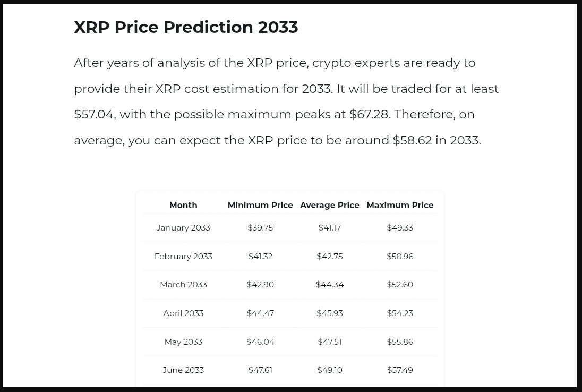Select the $47.51 average price cell
This screenshot has width=582, height=392.
330,342
